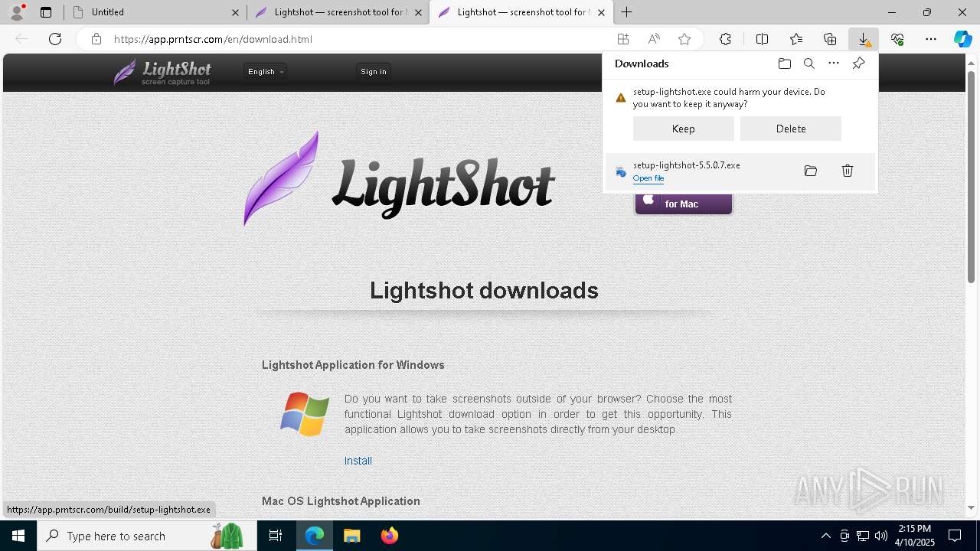
Task: Click the Downloads toolbar icon
Action: pos(864,39)
